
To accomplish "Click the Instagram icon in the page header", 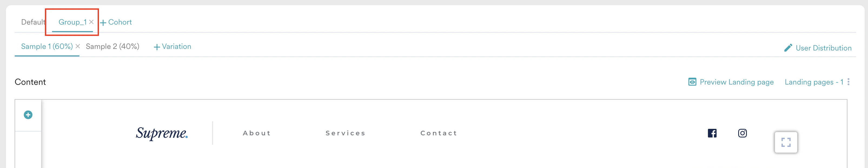I will click(x=742, y=133).
